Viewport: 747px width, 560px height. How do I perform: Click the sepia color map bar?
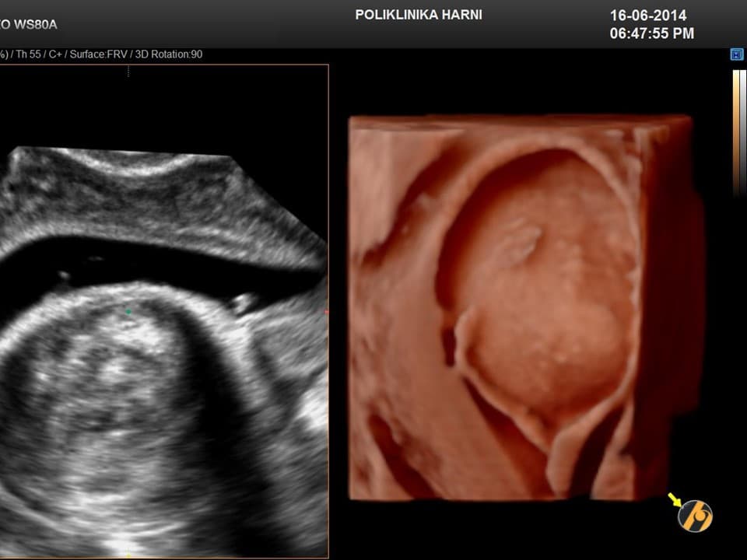tap(736, 132)
